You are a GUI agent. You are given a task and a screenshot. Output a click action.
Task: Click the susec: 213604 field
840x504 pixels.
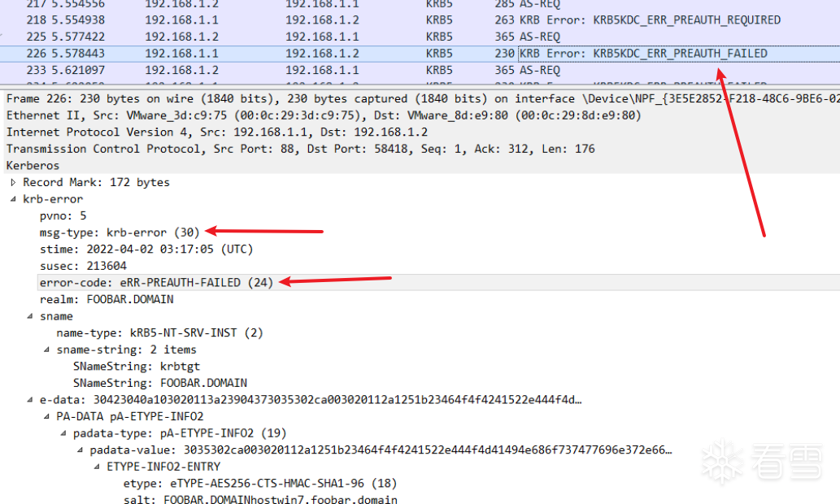point(83,266)
